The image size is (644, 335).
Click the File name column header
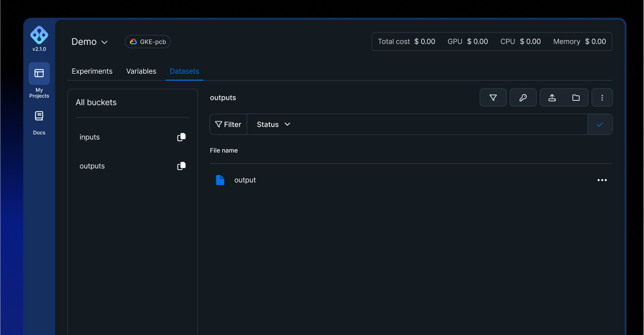(224, 150)
